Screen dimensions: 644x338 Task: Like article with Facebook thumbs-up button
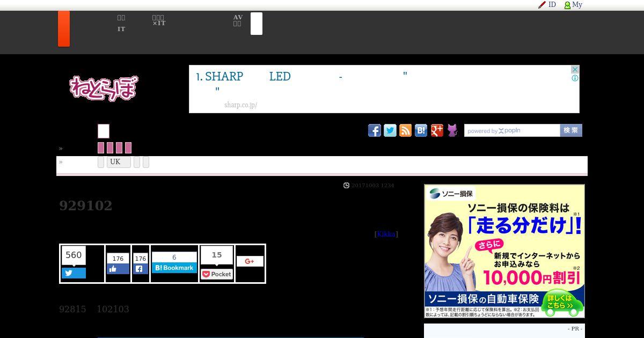(118, 269)
